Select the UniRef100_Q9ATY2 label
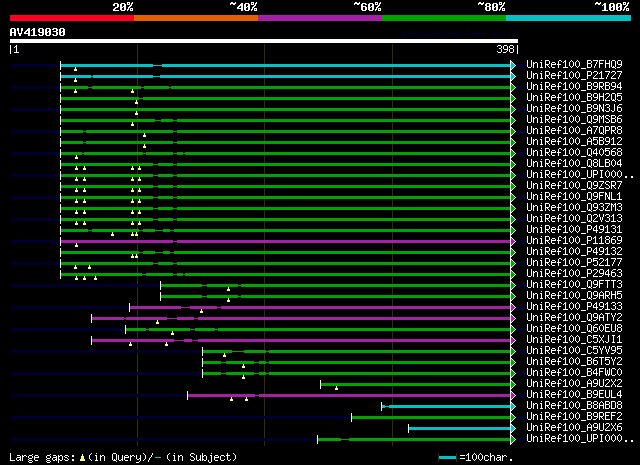Viewport: 640px width, 465px height. (574, 318)
